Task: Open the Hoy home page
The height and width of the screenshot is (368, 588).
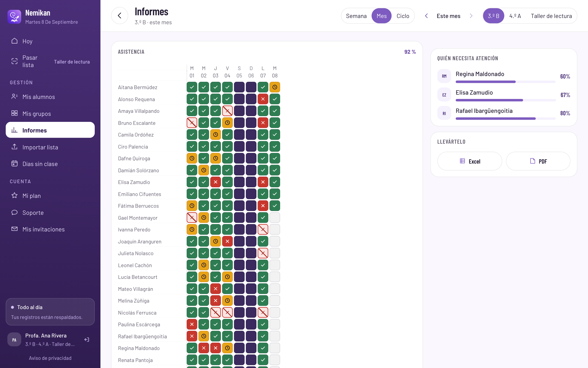Action: [50, 41]
